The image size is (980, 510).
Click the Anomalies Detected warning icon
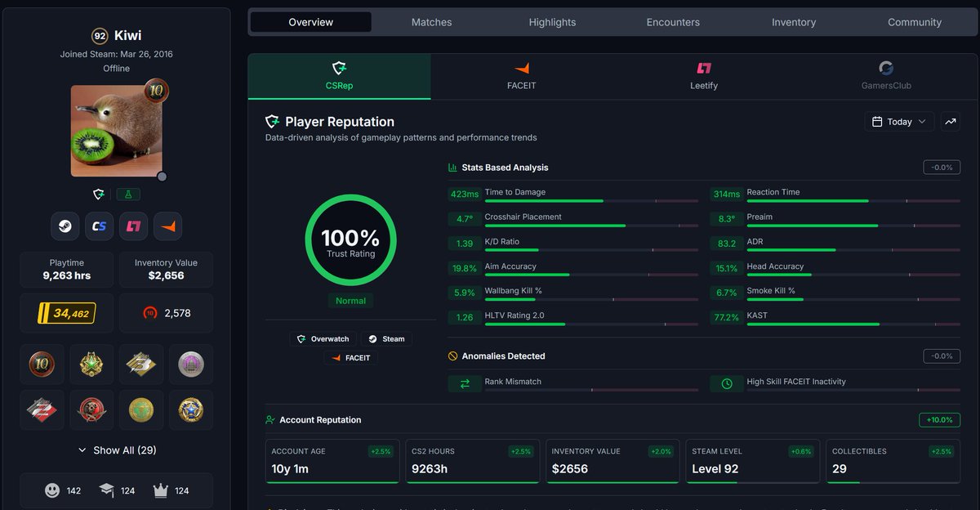tap(453, 356)
